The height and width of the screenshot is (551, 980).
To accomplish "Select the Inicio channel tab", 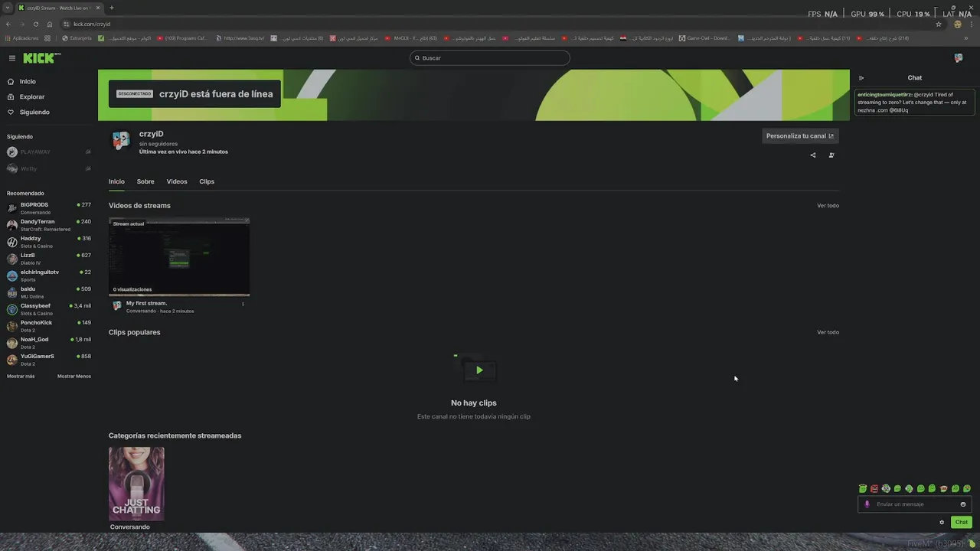I will click(116, 181).
